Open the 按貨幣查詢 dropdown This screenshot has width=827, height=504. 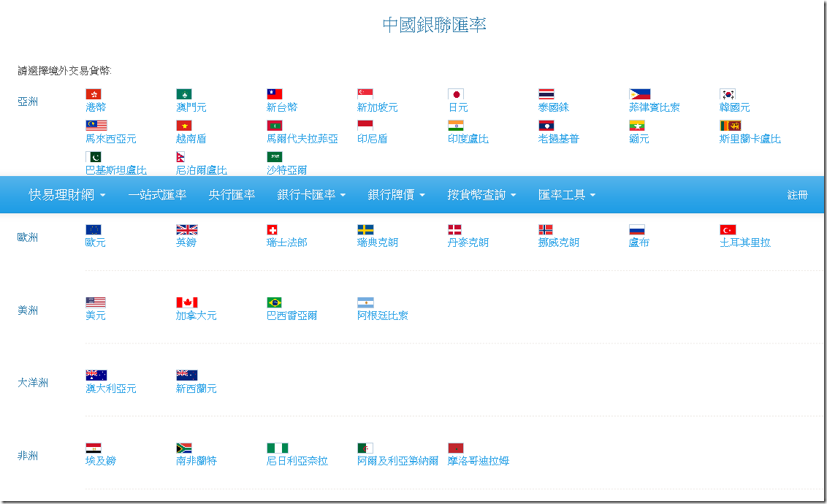481,195
